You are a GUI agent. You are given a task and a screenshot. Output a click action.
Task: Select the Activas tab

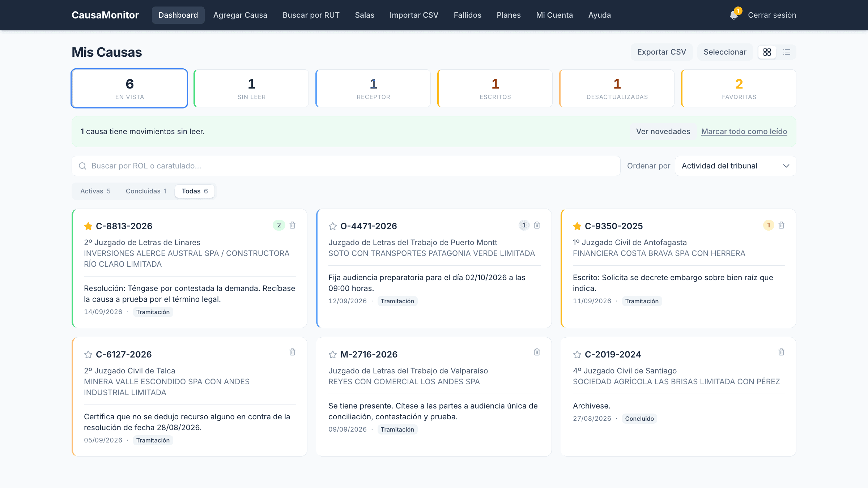point(95,191)
